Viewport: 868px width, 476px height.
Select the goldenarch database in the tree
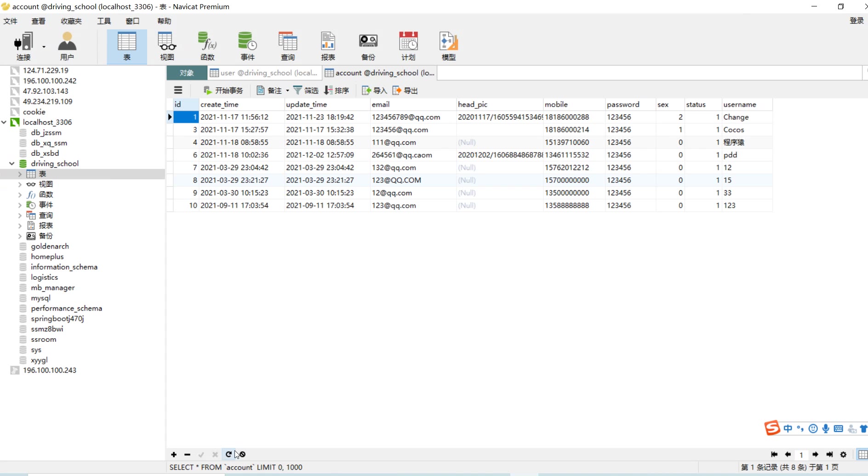pos(50,246)
